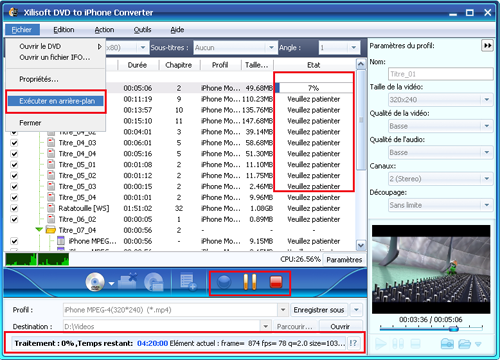
Task: Click the Etat column header
Action: 314,65
